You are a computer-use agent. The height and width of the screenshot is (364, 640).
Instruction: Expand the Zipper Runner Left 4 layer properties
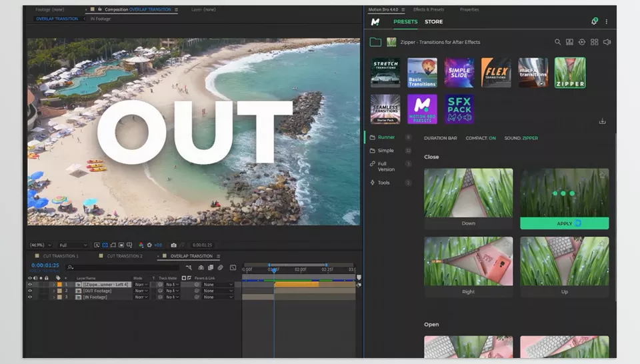pyautogui.click(x=54, y=285)
